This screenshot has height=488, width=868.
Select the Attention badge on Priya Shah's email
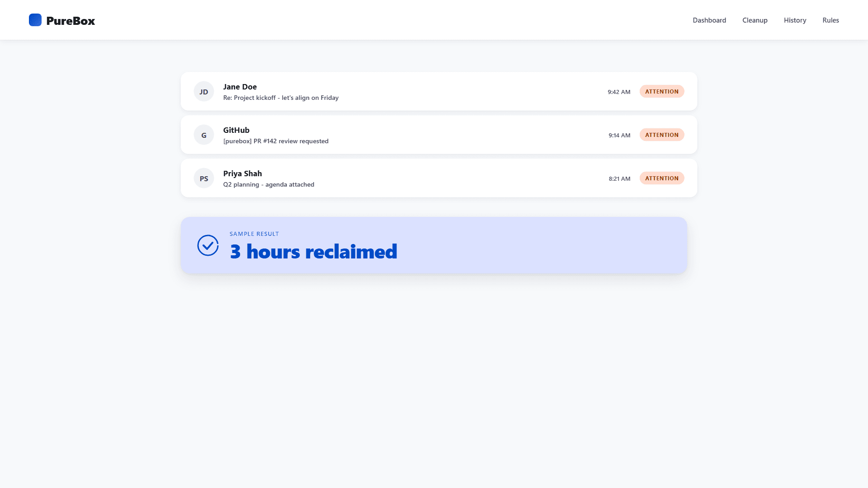coord(662,178)
